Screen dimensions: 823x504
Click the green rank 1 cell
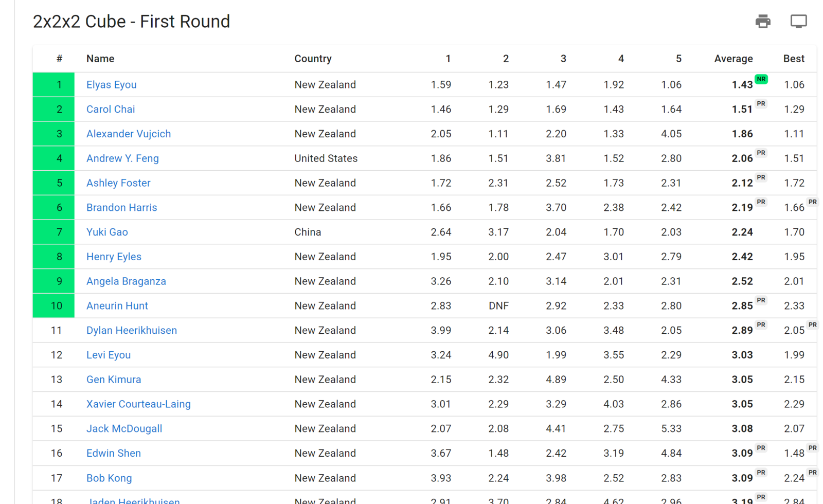pos(54,85)
